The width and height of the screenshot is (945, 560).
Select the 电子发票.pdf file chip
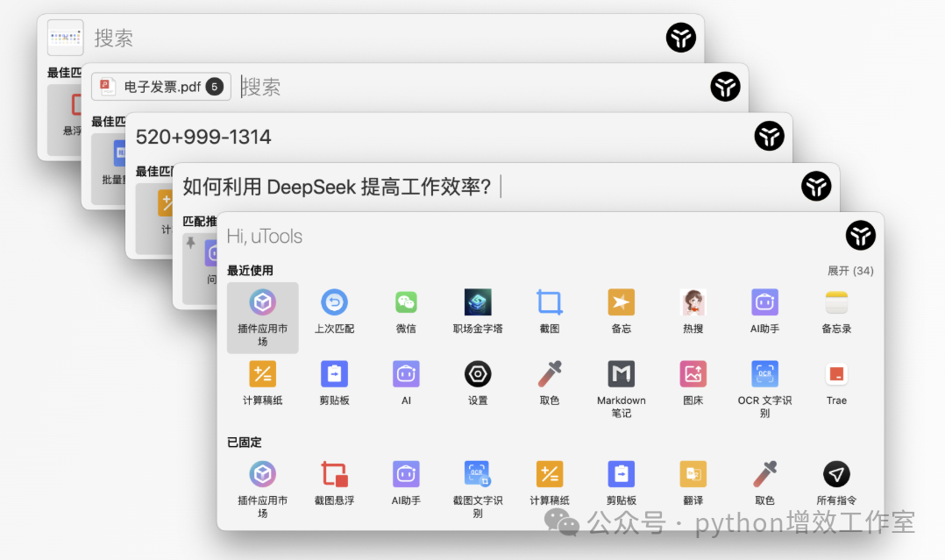click(161, 87)
